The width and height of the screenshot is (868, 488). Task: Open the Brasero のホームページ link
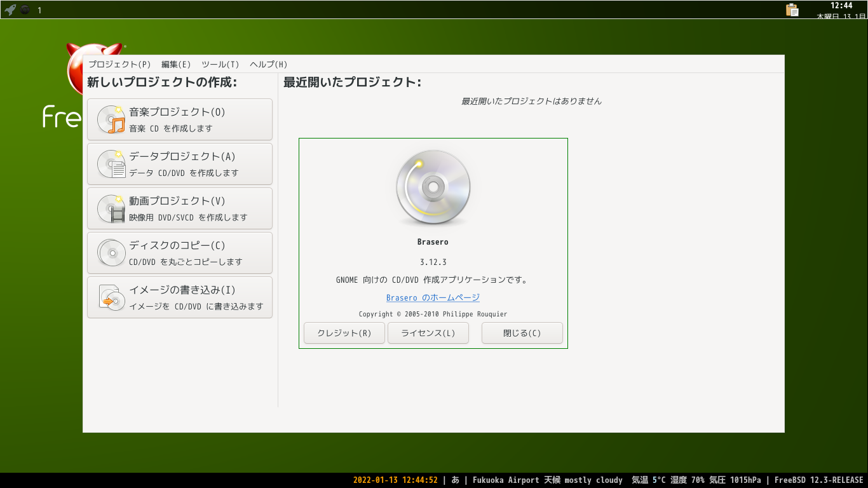point(433,297)
